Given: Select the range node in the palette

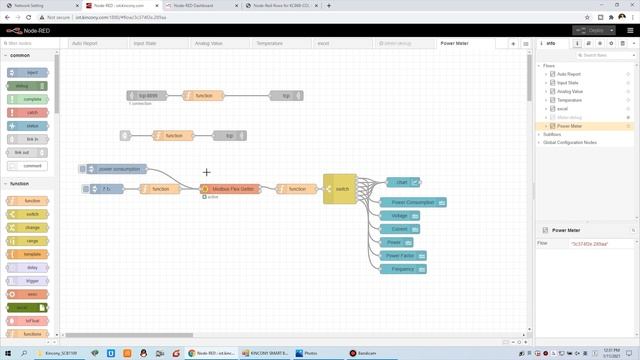Looking at the screenshot, I should click(x=27, y=241).
